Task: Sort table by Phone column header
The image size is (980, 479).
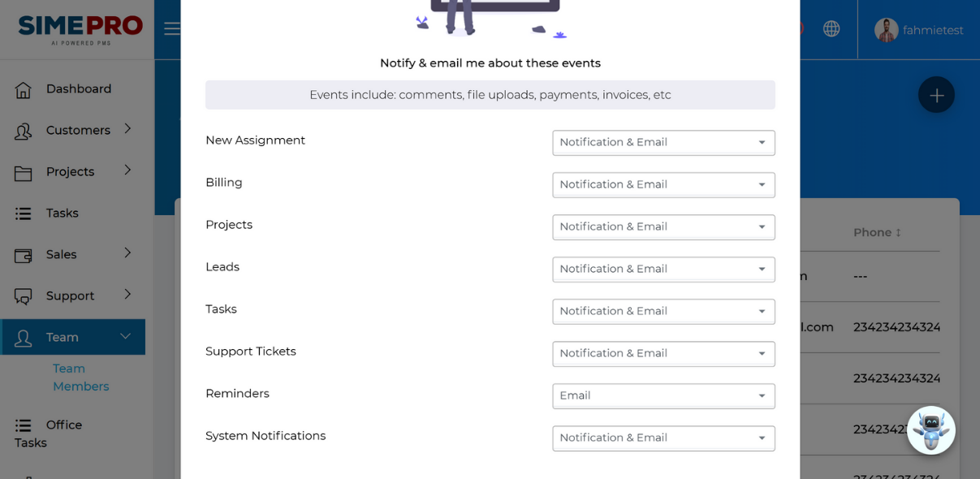Action: pyautogui.click(x=877, y=232)
